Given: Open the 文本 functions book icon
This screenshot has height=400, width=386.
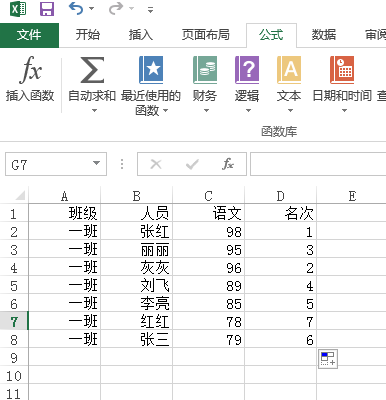Looking at the screenshot, I should 289,70.
